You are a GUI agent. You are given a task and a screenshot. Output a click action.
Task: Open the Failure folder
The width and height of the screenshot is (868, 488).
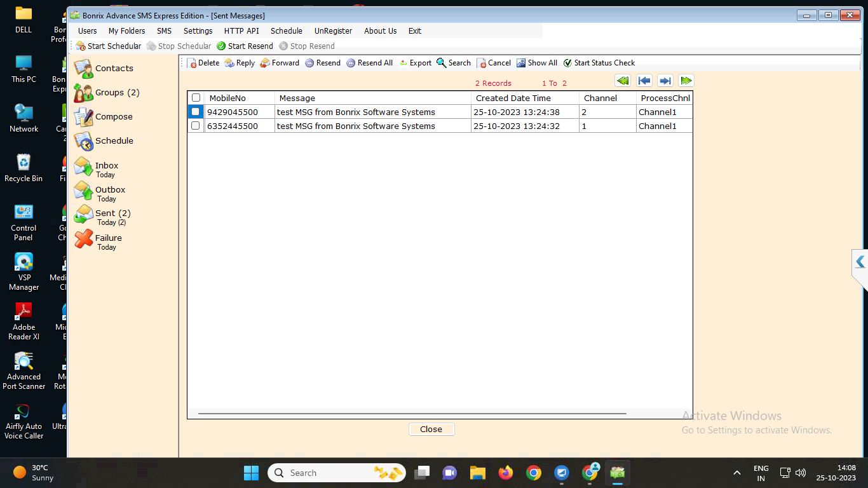pos(98,241)
